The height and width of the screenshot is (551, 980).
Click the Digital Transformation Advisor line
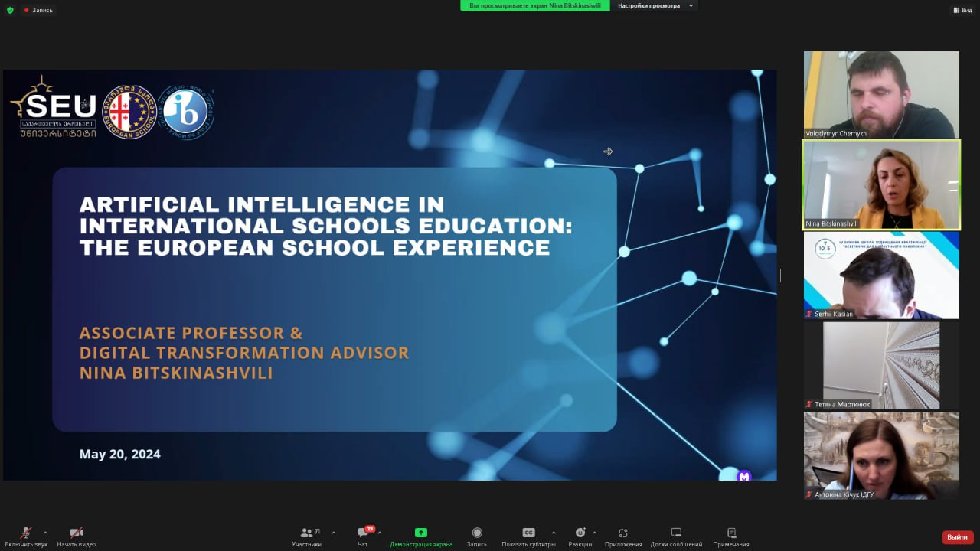click(x=244, y=353)
